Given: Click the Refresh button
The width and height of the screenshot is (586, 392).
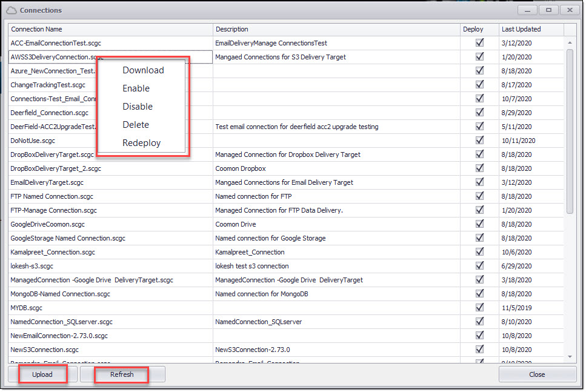Looking at the screenshot, I should [x=122, y=374].
